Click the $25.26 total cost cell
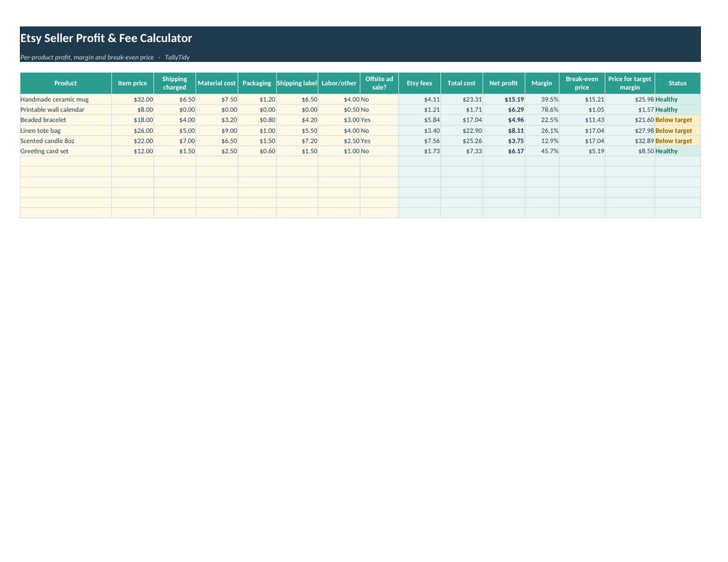Viewport: 728px width, 562px height. pos(461,141)
